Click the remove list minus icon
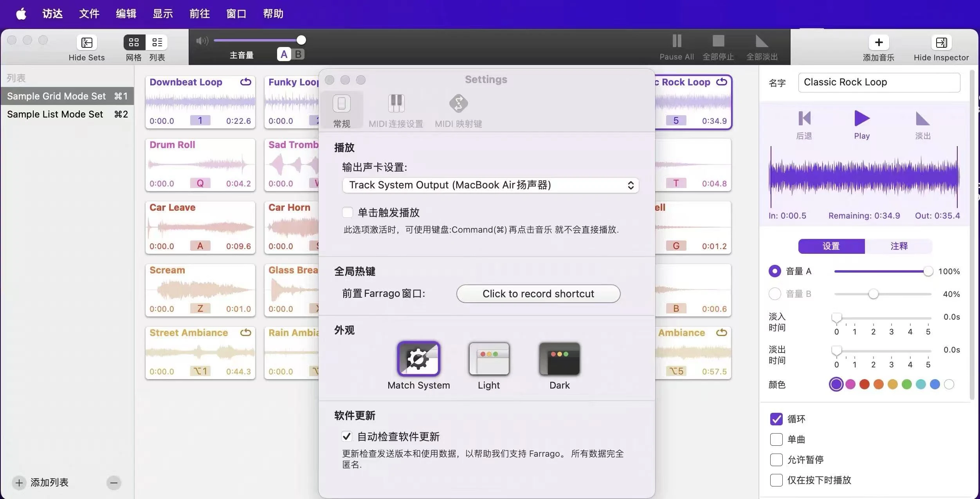The image size is (980, 499). 114,483
